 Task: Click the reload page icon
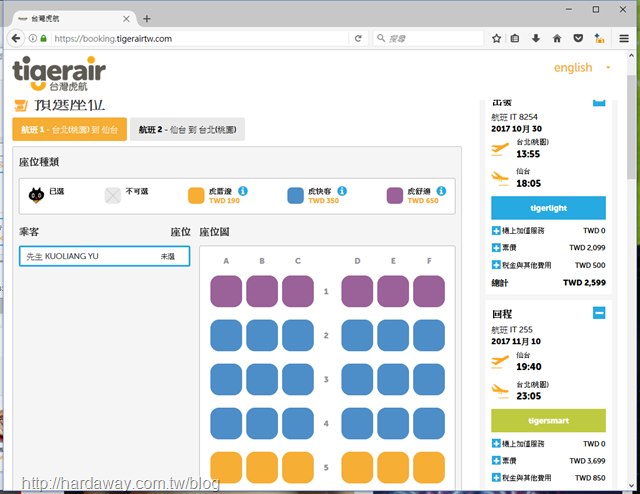point(358,38)
